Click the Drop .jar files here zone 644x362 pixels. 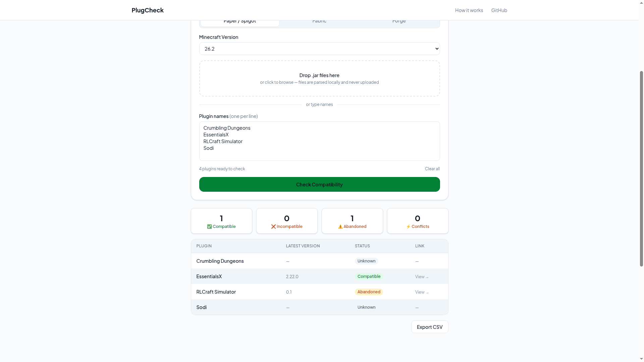(319, 78)
